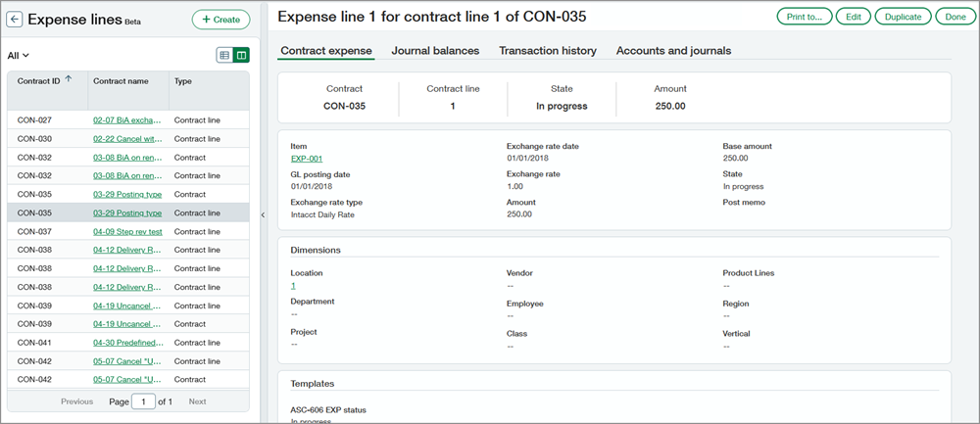This screenshot has height=424, width=980.
Task: Click the Edit button
Action: (x=854, y=17)
